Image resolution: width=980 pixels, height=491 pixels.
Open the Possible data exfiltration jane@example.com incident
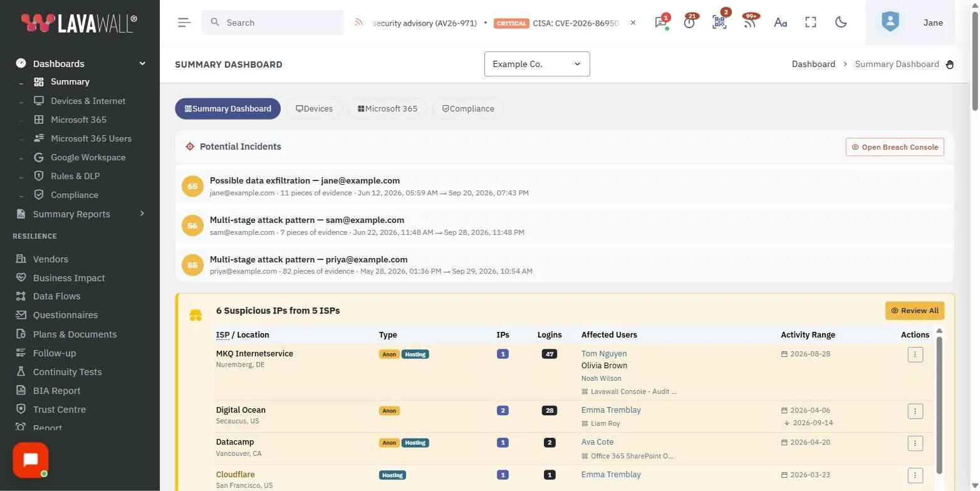tap(565, 186)
